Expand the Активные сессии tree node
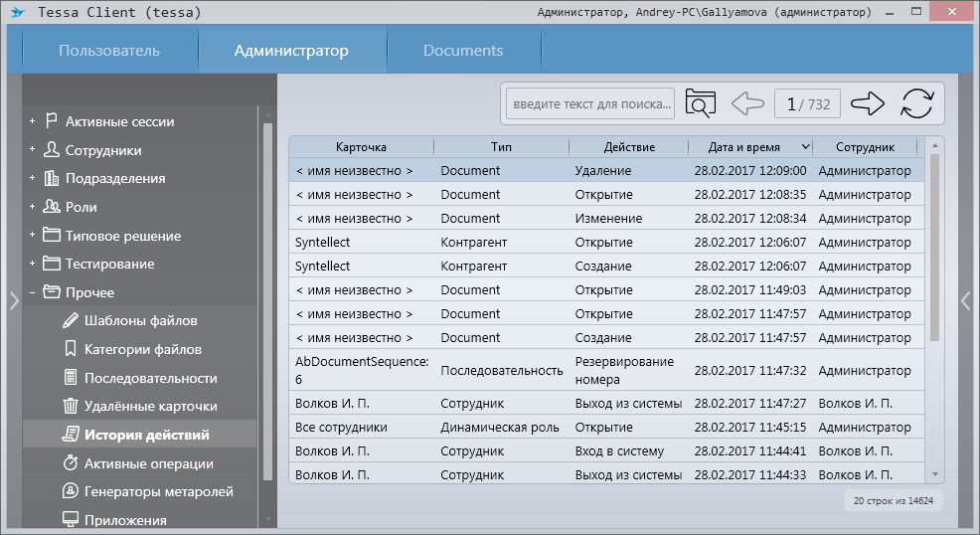The width and height of the screenshot is (980, 535). tap(32, 121)
